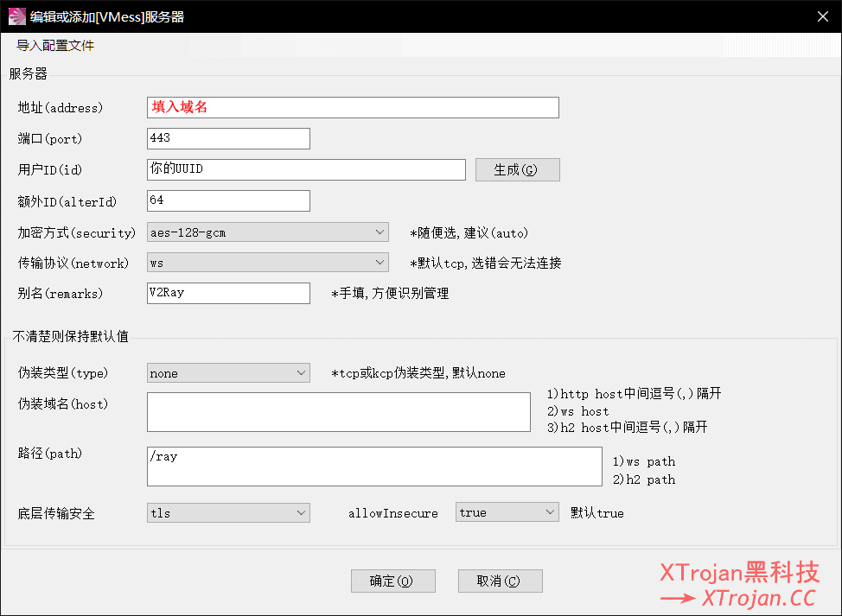This screenshot has width=842, height=616.
Task: Click the 地址(address) input field
Action: pos(353,107)
